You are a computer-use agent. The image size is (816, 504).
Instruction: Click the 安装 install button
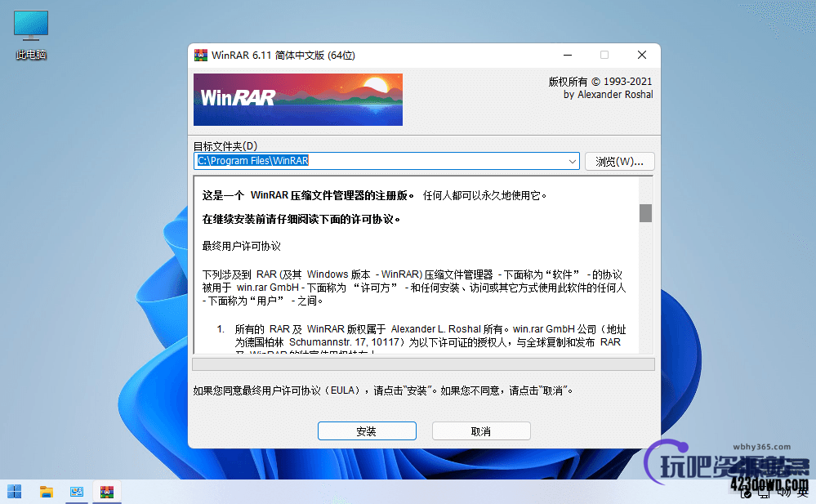[367, 431]
